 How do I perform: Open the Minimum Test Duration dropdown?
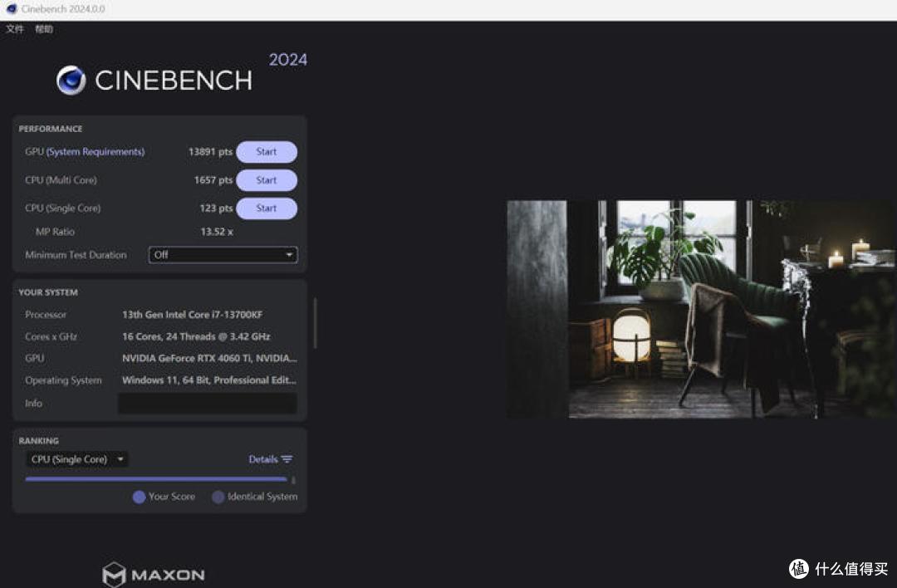click(x=223, y=254)
